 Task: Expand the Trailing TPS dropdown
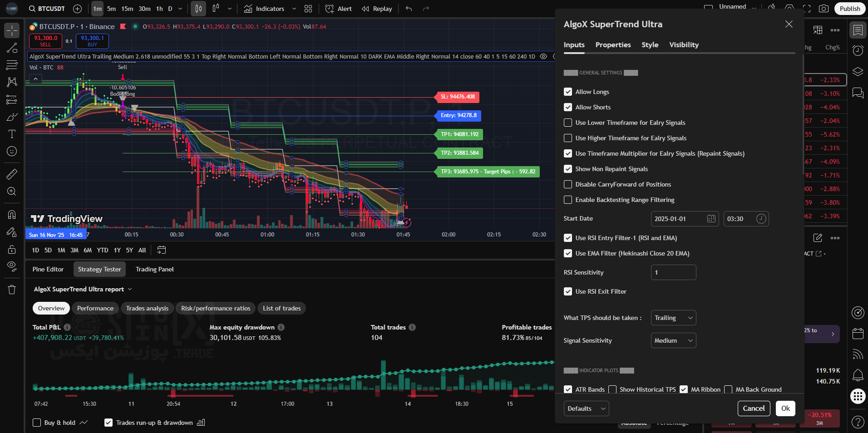pyautogui.click(x=673, y=318)
